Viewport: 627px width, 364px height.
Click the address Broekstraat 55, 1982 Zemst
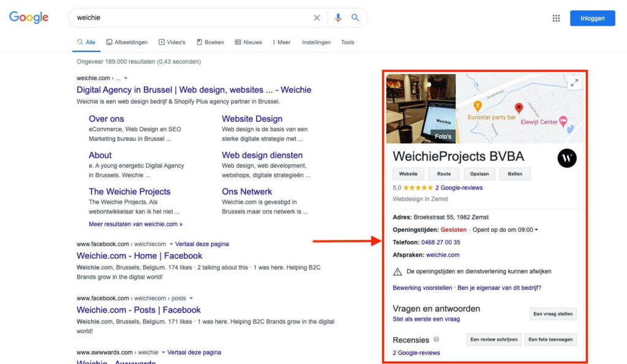451,217
